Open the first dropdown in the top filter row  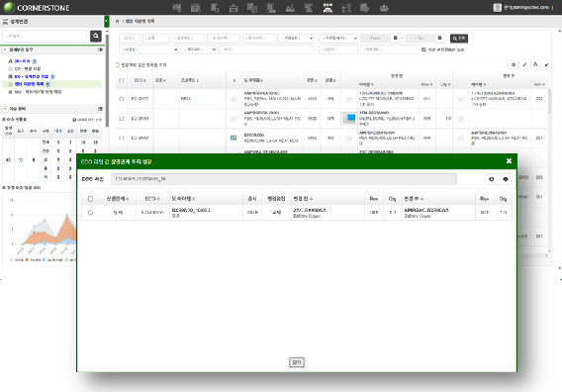click(296, 38)
